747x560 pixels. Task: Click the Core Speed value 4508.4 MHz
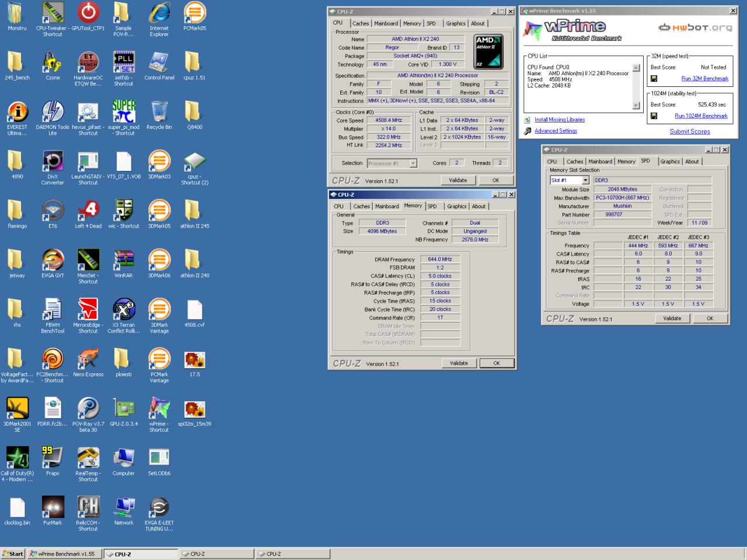click(x=389, y=120)
